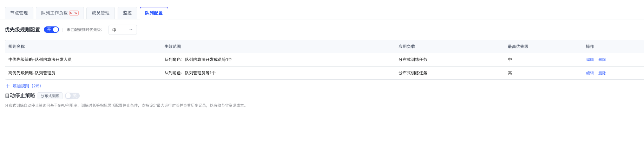Screen dimensions: 644x155
Task: Select the 监控 tab
Action: 127,13
